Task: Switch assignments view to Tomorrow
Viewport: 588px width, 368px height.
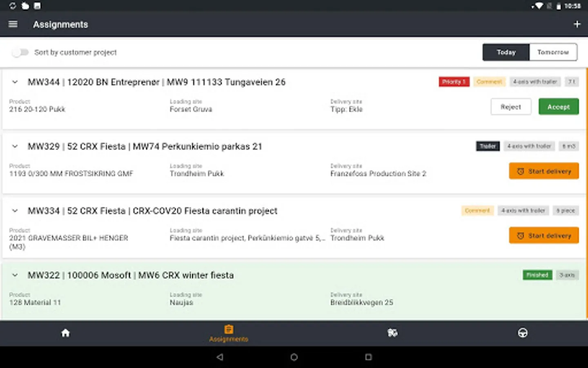Action: click(x=553, y=52)
